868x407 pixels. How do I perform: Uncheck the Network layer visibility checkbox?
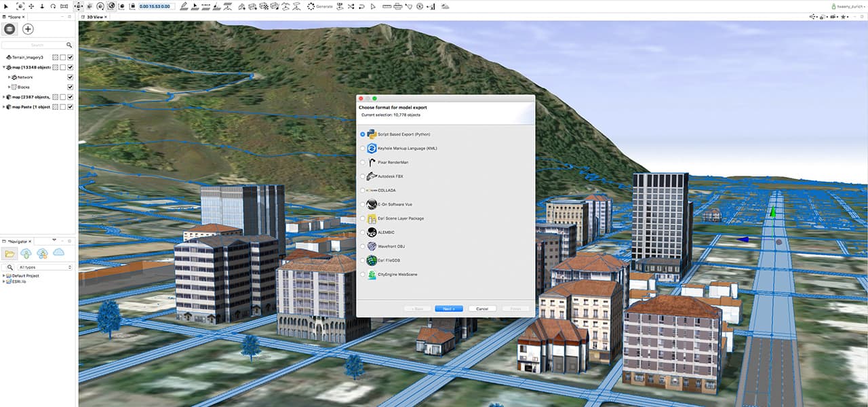point(71,77)
